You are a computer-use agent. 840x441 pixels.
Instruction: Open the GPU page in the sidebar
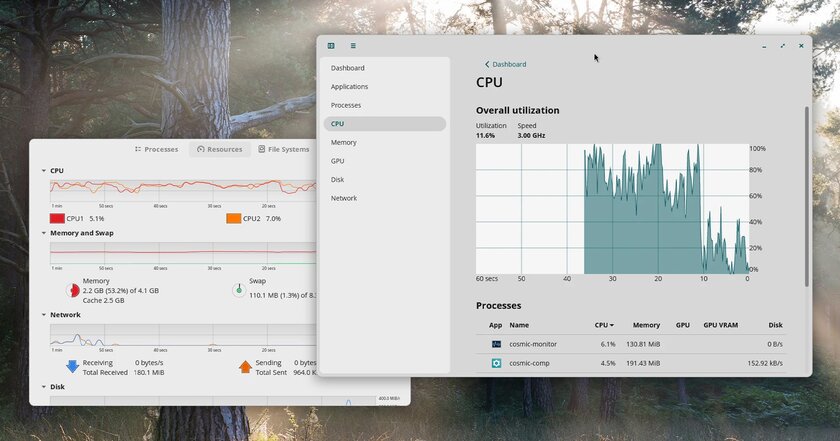coord(385,161)
